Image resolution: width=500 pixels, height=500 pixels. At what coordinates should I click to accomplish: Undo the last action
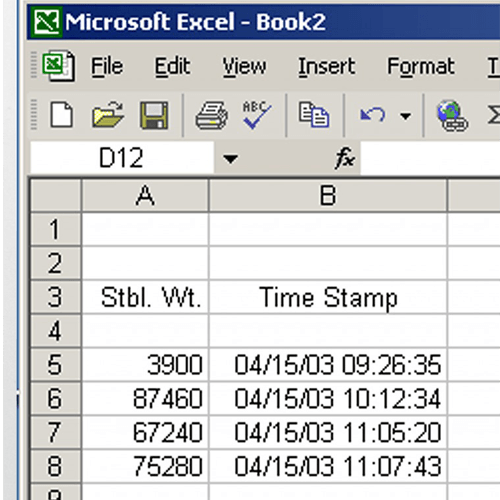click(x=373, y=115)
